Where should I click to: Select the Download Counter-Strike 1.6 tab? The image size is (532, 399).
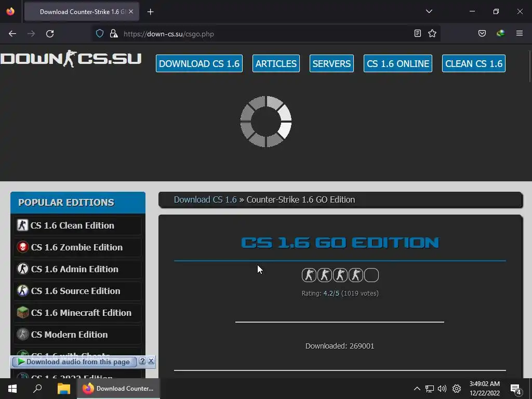click(x=82, y=12)
